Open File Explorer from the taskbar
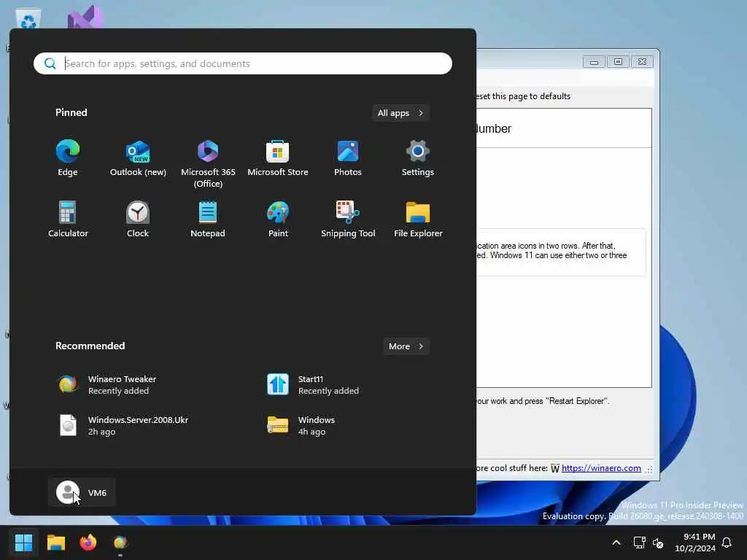Viewport: 747px width, 560px height. (x=55, y=542)
